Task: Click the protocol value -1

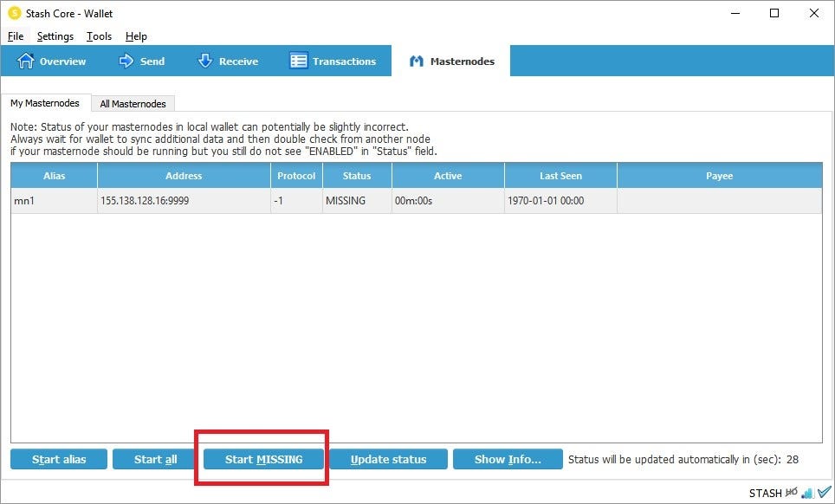Action: pos(296,201)
